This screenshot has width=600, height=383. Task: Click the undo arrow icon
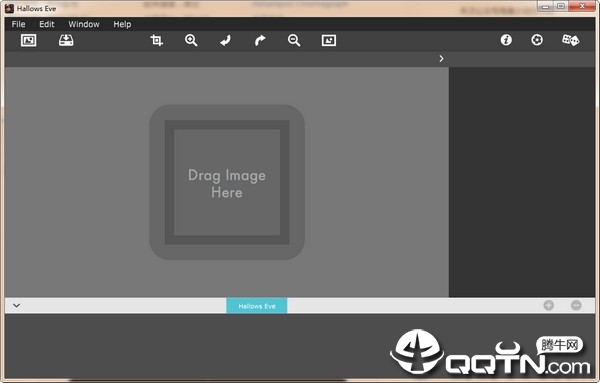(x=225, y=40)
